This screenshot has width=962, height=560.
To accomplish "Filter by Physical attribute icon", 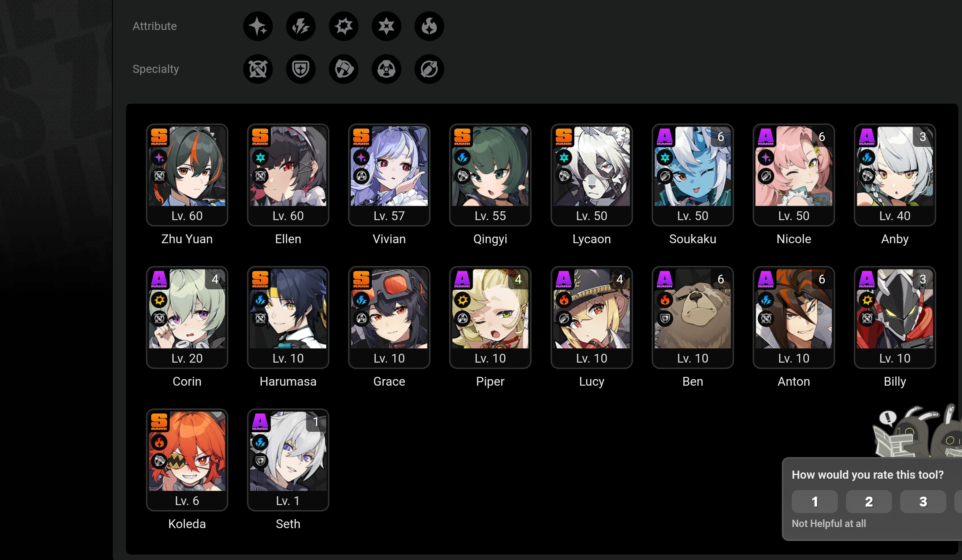I will point(343,26).
